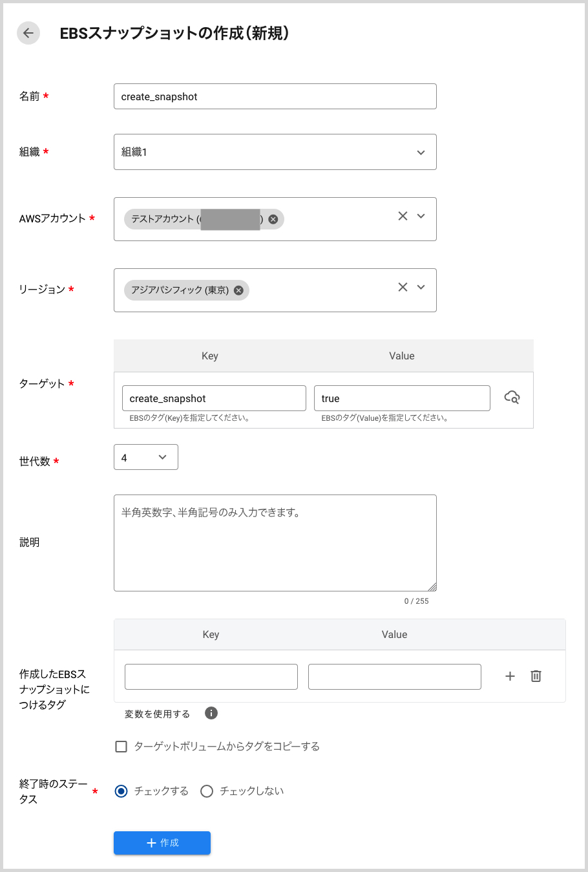Enable copying tags from target volume
Image resolution: width=588 pixels, height=872 pixels.
point(121,747)
